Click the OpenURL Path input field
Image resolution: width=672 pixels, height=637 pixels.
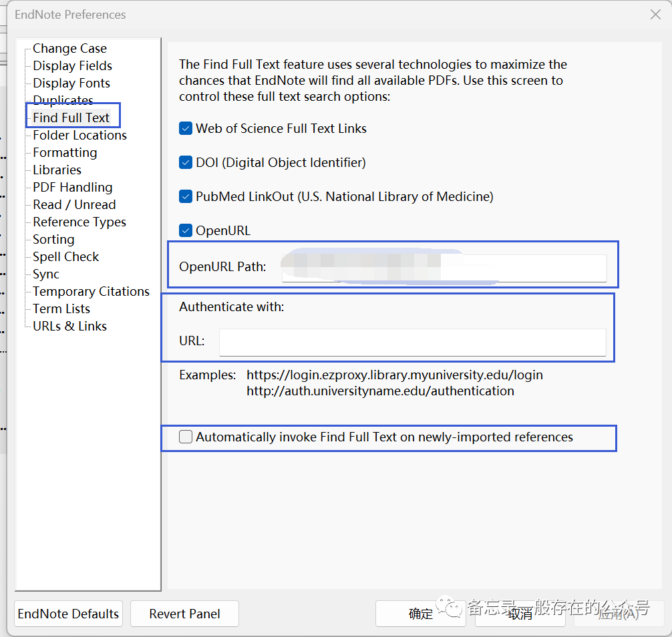444,267
